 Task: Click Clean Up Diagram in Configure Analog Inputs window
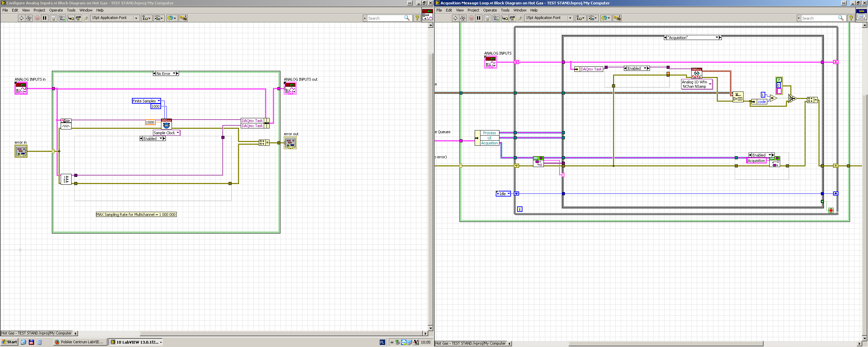pos(183,18)
